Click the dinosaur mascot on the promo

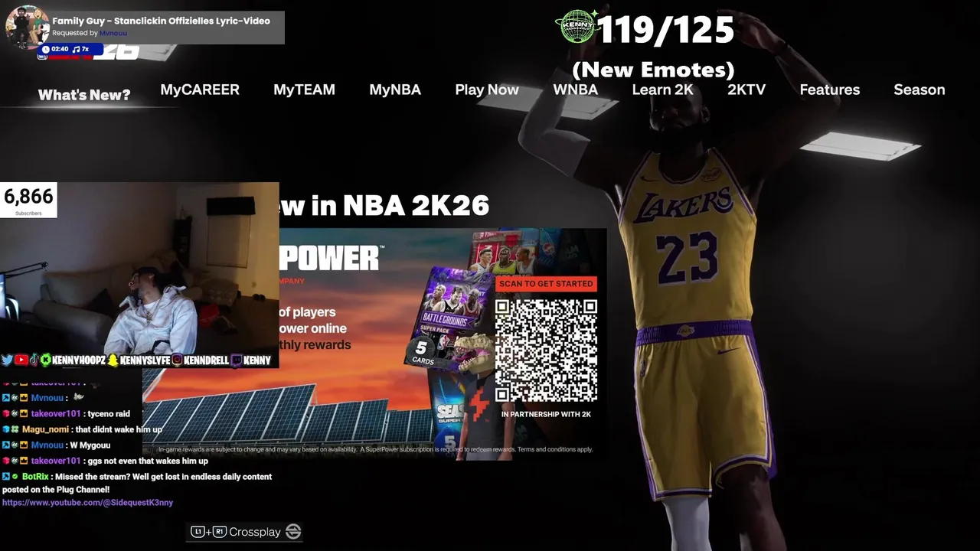479,394
